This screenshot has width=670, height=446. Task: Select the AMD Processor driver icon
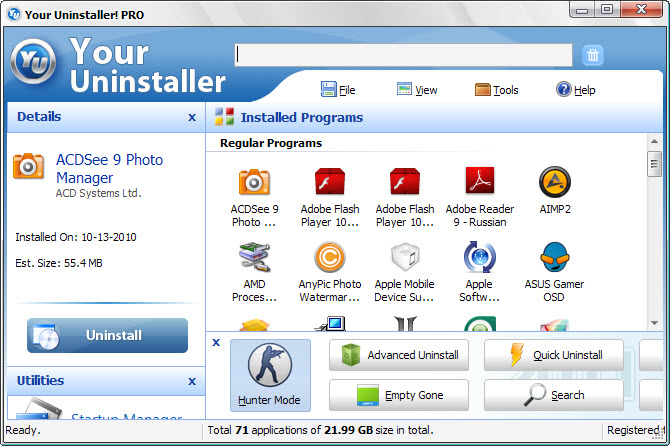click(254, 257)
